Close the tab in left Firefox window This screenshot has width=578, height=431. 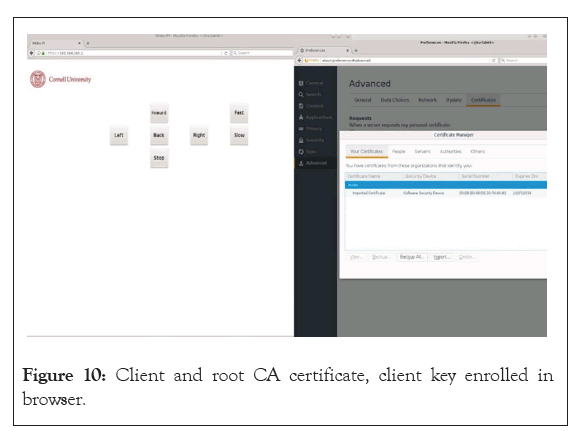click(x=79, y=43)
